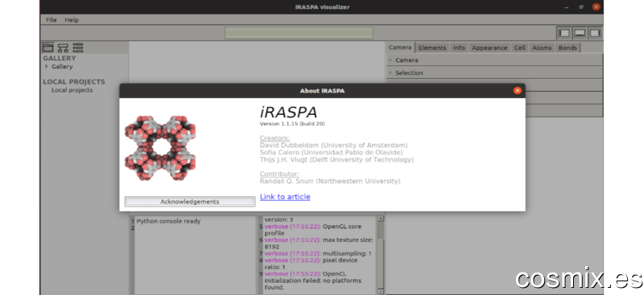Image resolution: width=644 pixels, height=295 pixels.
Task: Toggle the left panel layout icon
Action: 564,33
